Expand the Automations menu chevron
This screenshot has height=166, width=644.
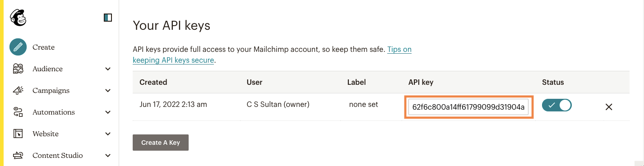(x=108, y=112)
